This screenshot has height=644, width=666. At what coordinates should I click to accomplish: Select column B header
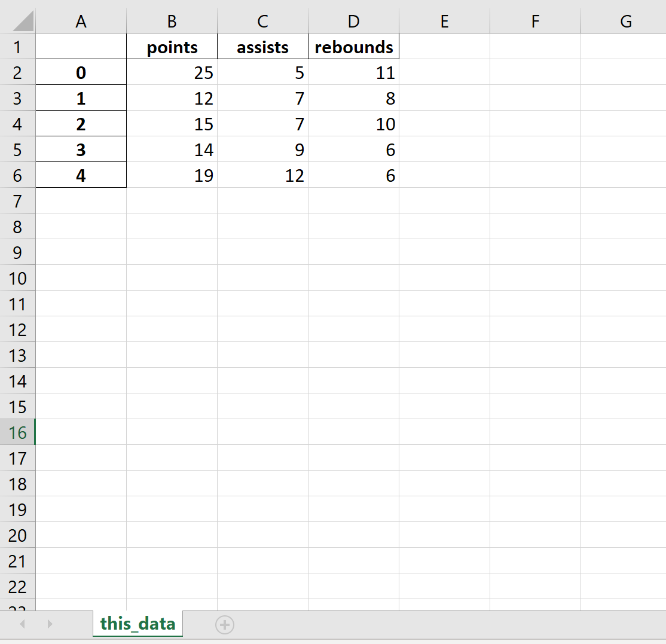coord(172,20)
